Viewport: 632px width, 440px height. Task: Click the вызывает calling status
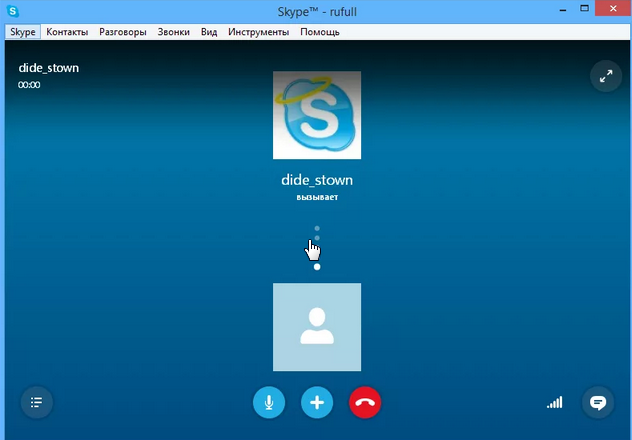tap(317, 197)
